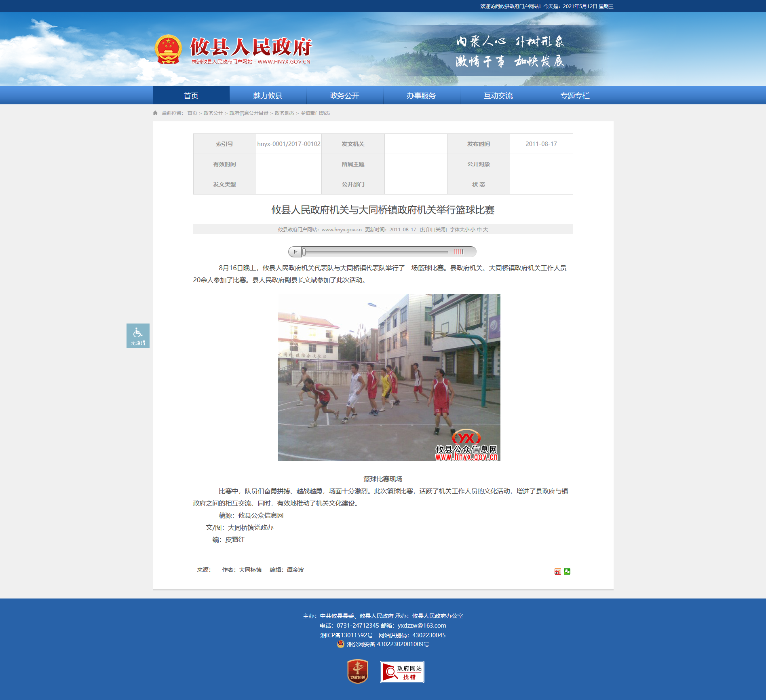Play the article audio
The width and height of the screenshot is (766, 700).
click(295, 252)
